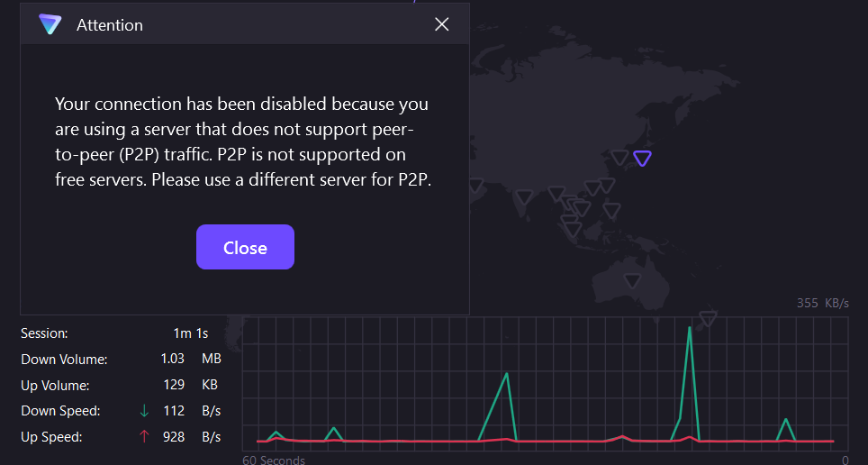Click the Down Volume label

click(x=64, y=360)
